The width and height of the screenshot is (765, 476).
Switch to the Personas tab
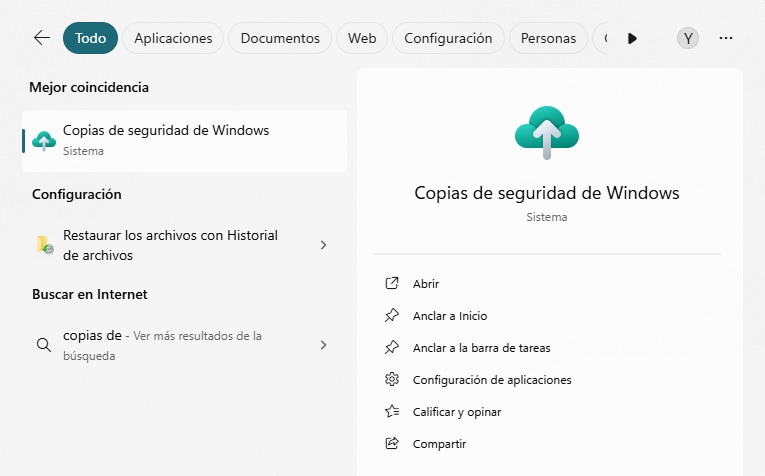click(548, 38)
